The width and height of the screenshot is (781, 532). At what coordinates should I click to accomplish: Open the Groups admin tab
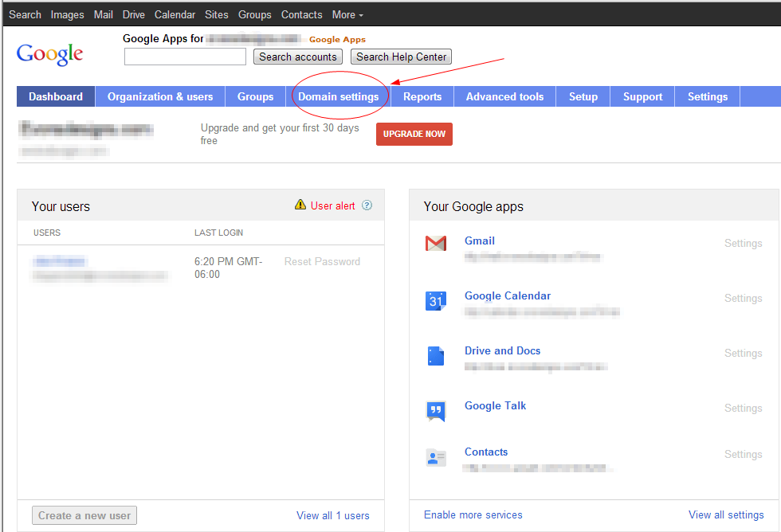[256, 96]
